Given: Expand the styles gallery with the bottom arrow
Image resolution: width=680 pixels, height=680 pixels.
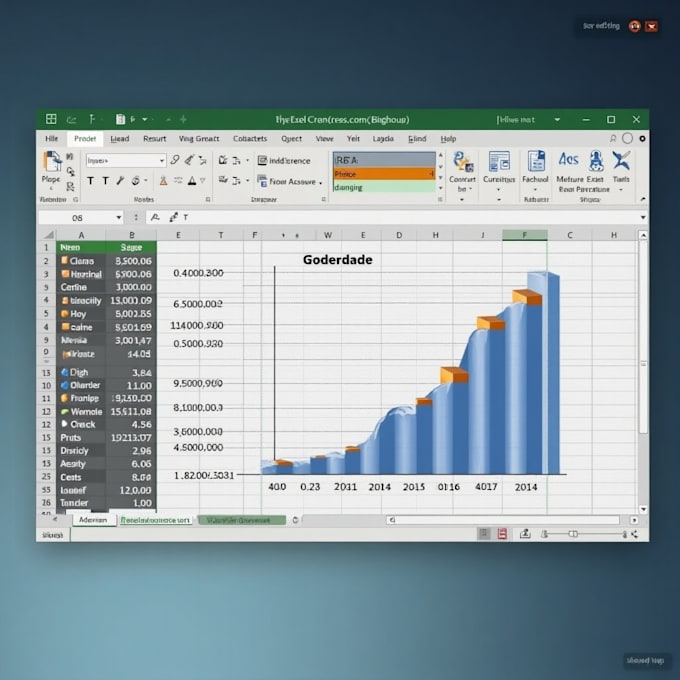Looking at the screenshot, I should pos(441,188).
